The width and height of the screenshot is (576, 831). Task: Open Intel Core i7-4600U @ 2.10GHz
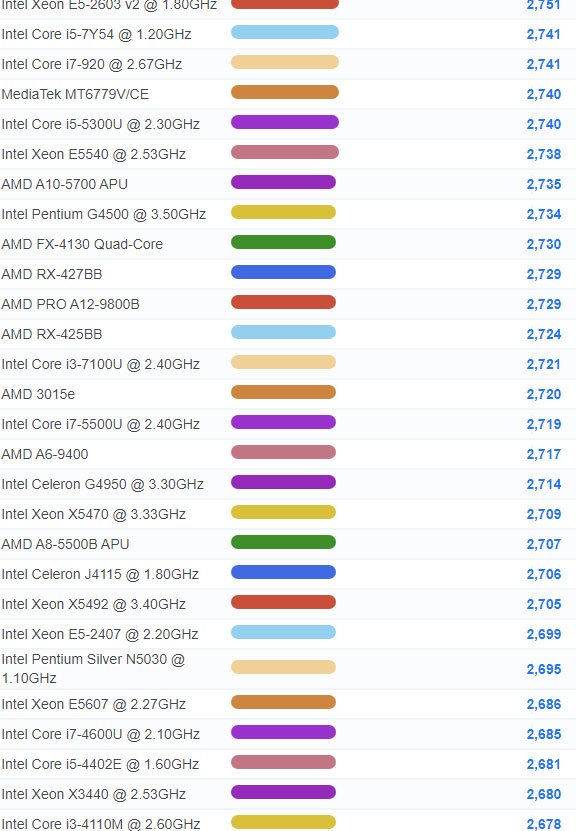(101, 735)
